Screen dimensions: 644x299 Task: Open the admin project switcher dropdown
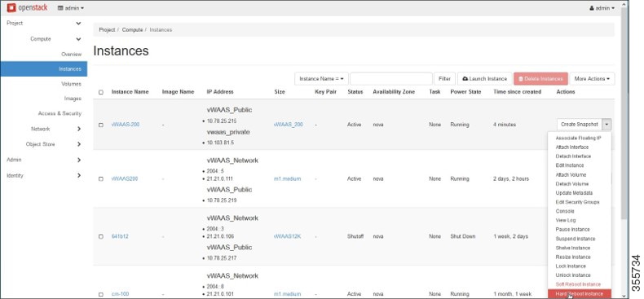[x=71, y=8]
